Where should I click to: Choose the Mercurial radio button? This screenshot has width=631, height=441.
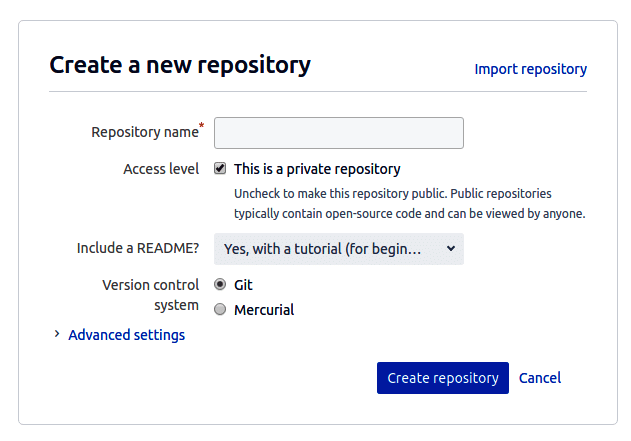point(220,310)
